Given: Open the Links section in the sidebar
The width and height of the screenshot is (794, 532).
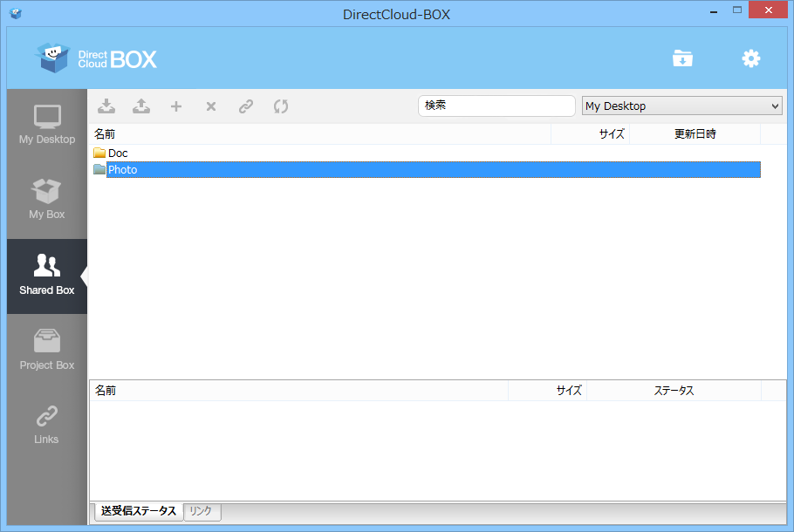Looking at the screenshot, I should pyautogui.click(x=46, y=419).
